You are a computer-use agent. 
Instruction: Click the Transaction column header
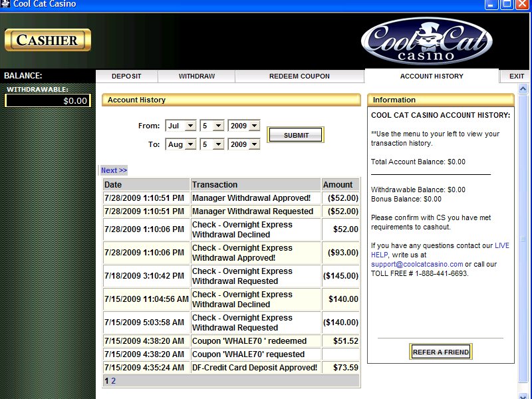(256, 185)
